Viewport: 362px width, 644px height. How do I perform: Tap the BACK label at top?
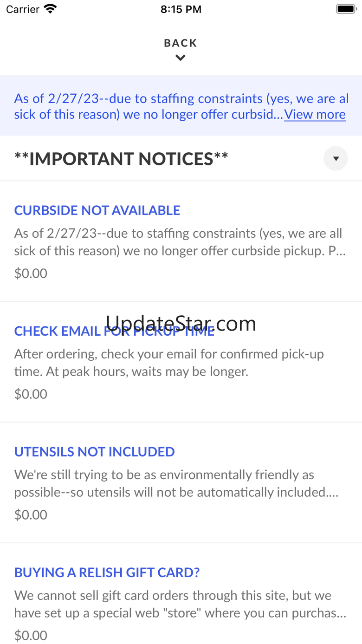coord(181,43)
